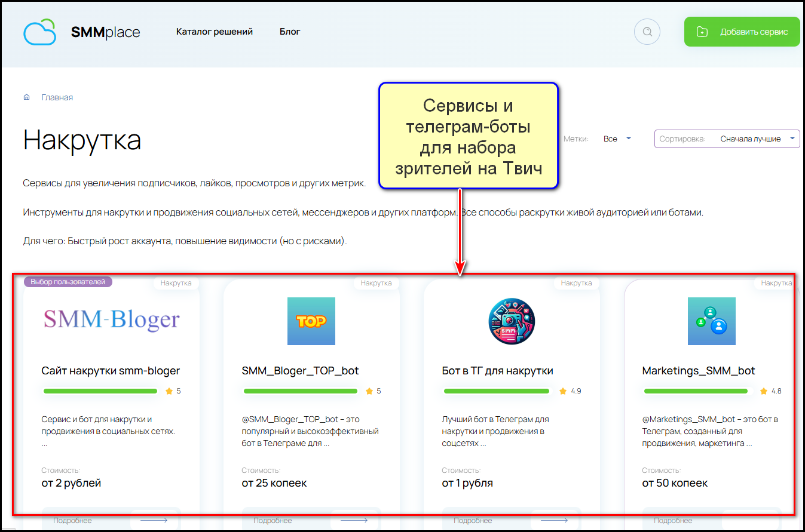Click the star next to 4.9 rating

coord(563,391)
